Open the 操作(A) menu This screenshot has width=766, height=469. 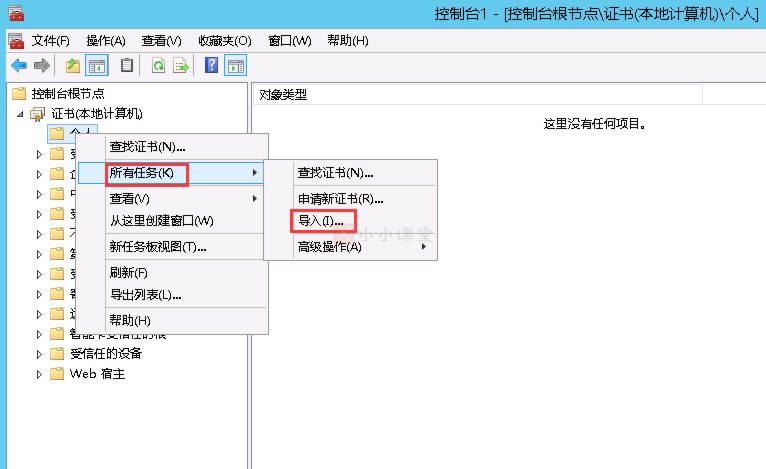pyautogui.click(x=106, y=41)
